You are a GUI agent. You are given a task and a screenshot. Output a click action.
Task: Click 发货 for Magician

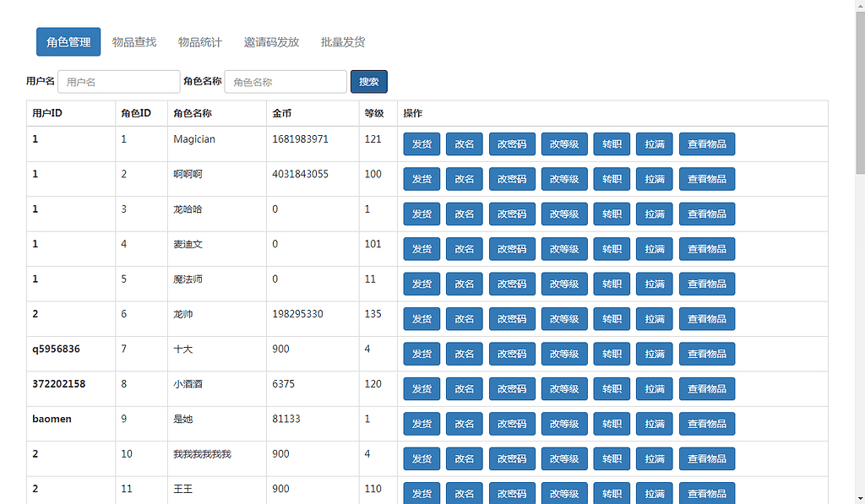tap(422, 144)
